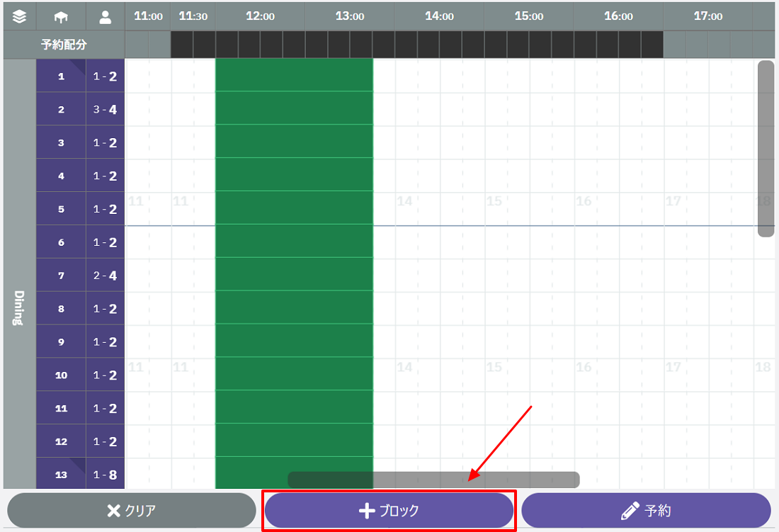
Task: Click the green selected block on table 5
Action: (x=294, y=209)
